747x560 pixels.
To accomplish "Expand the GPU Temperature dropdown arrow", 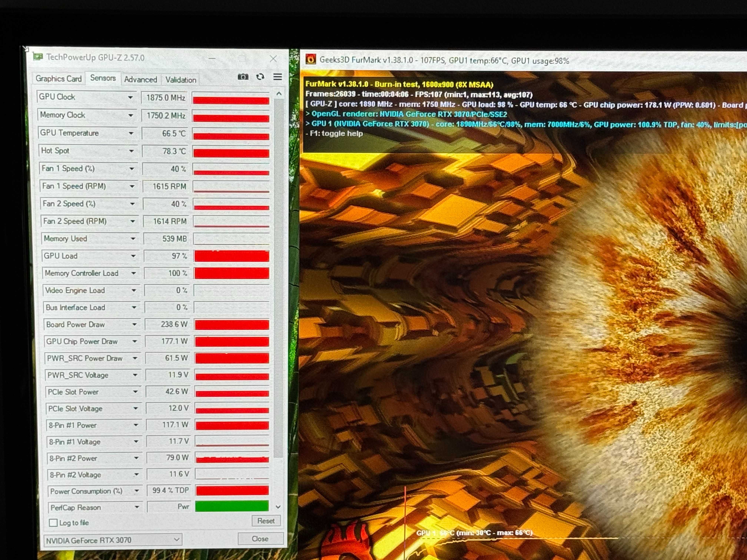I will pyautogui.click(x=131, y=133).
